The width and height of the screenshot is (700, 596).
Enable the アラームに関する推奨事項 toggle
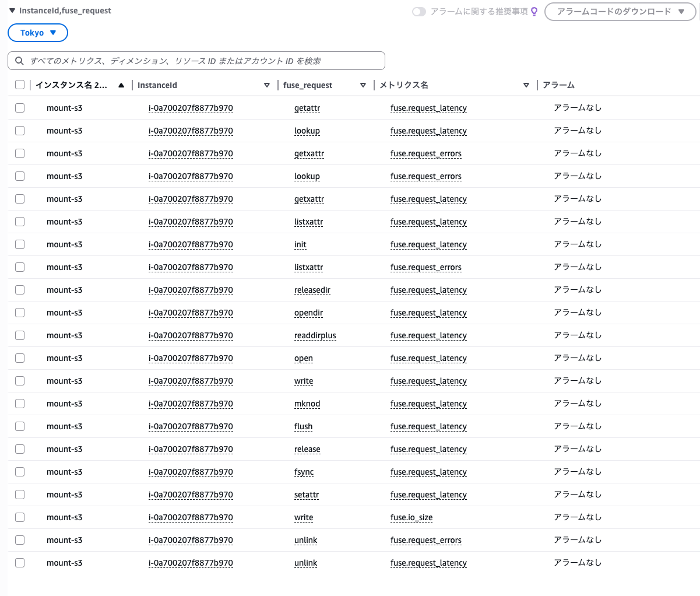(x=418, y=10)
